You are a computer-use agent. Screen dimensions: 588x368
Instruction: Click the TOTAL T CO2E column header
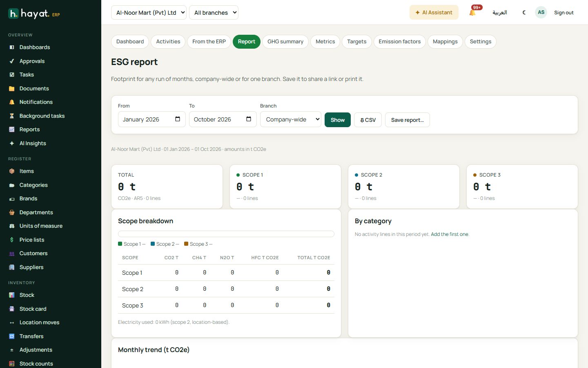314,258
